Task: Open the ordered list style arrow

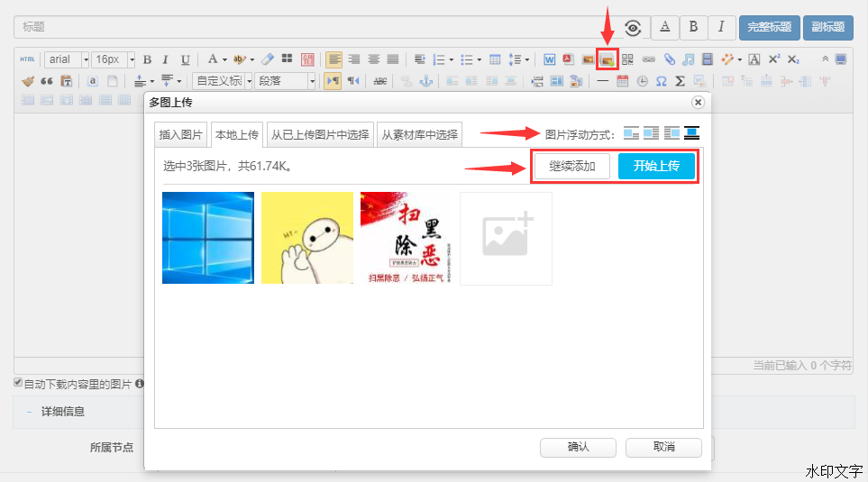Action: coord(452,59)
